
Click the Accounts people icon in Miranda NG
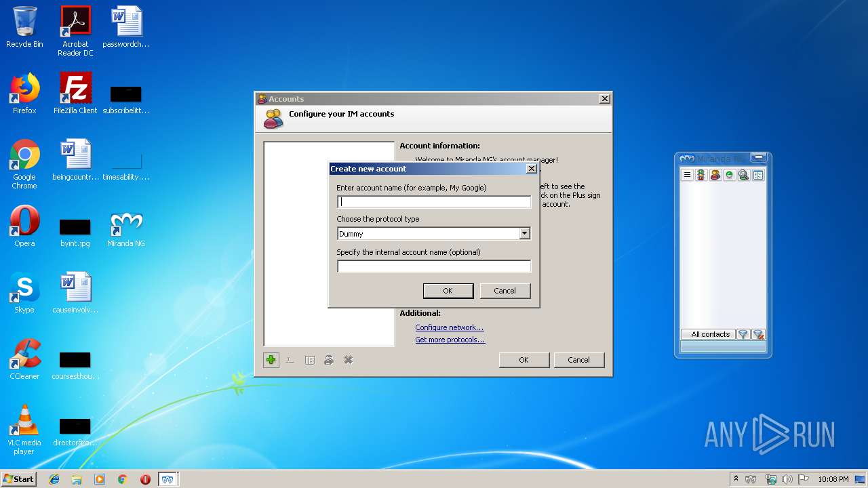(x=715, y=175)
